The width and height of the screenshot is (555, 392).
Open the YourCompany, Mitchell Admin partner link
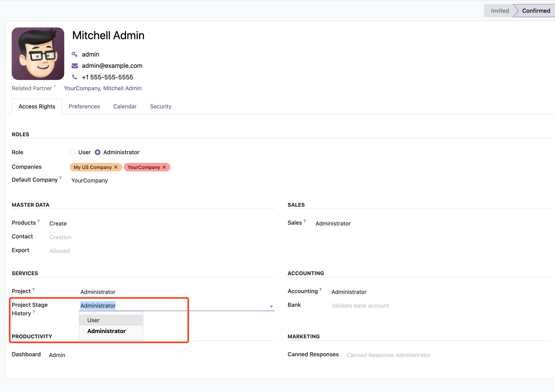103,88
